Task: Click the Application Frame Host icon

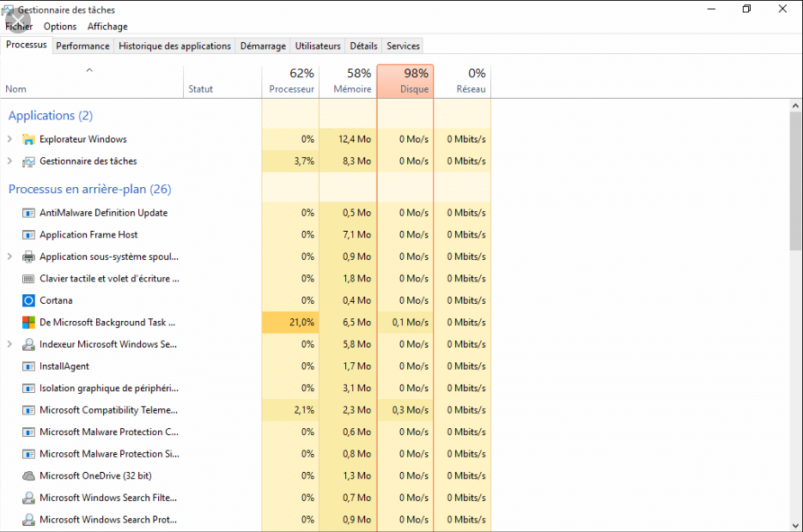Action: tap(28, 235)
